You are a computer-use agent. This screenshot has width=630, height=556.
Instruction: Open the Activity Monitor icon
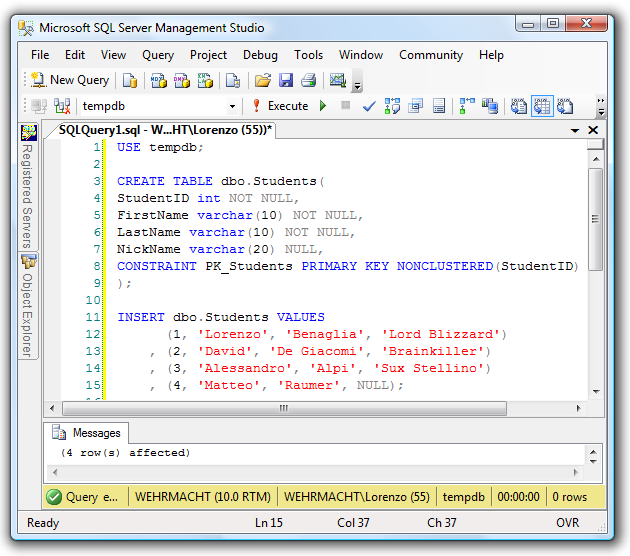[338, 80]
